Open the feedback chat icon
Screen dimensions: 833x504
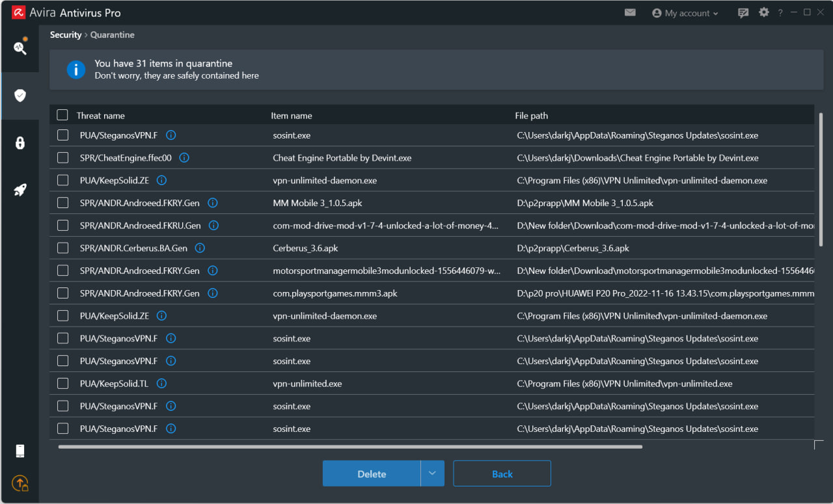click(743, 13)
